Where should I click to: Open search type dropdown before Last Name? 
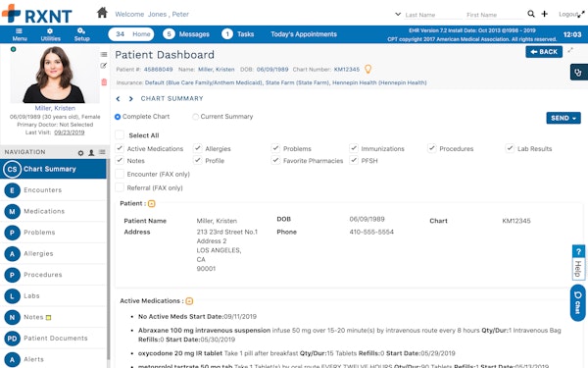click(398, 15)
